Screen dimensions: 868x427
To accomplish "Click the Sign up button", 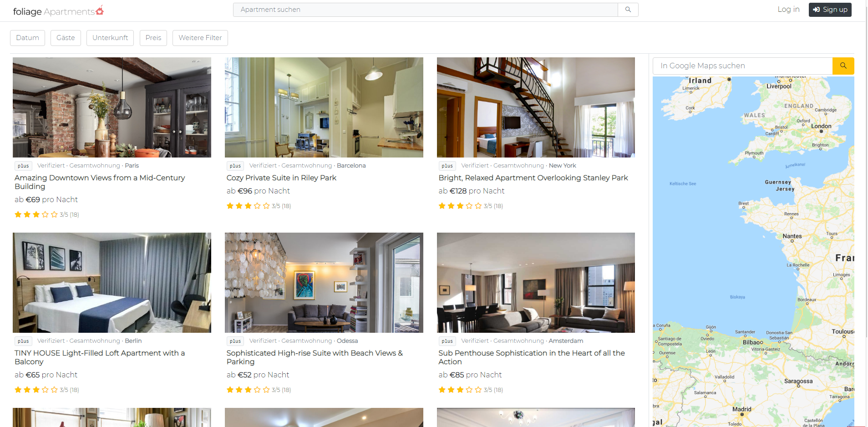I will click(830, 10).
